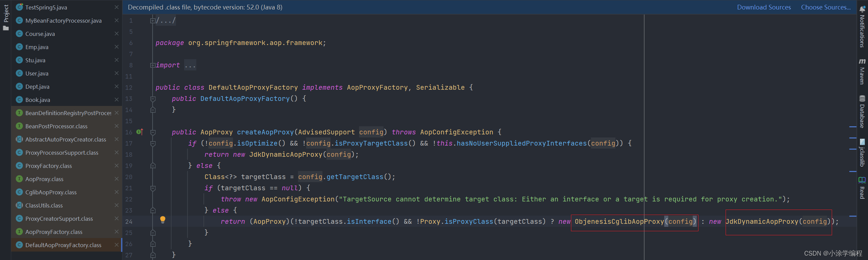This screenshot has width=868, height=260.
Task: Collapse createAopProxy method at line 16
Action: [153, 132]
